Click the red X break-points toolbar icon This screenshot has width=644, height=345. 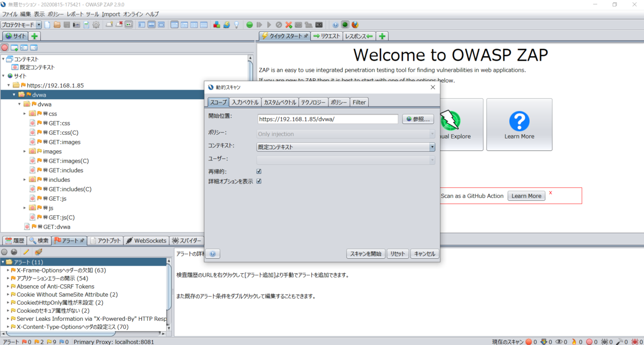(289, 25)
